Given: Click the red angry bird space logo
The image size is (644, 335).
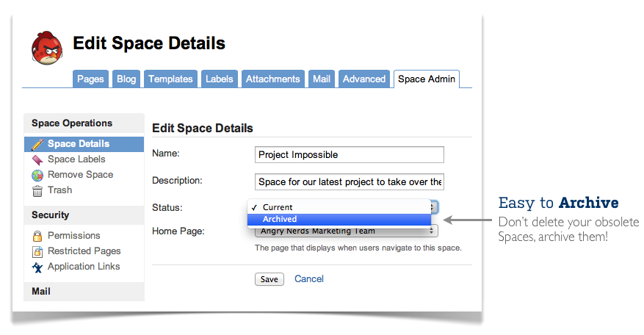Looking at the screenshot, I should (47, 48).
